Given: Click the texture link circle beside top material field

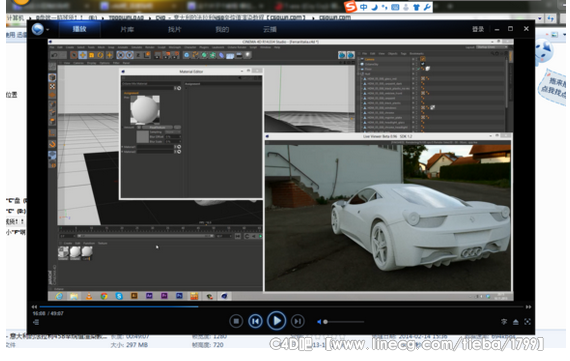Looking at the screenshot, I should click(x=179, y=88).
